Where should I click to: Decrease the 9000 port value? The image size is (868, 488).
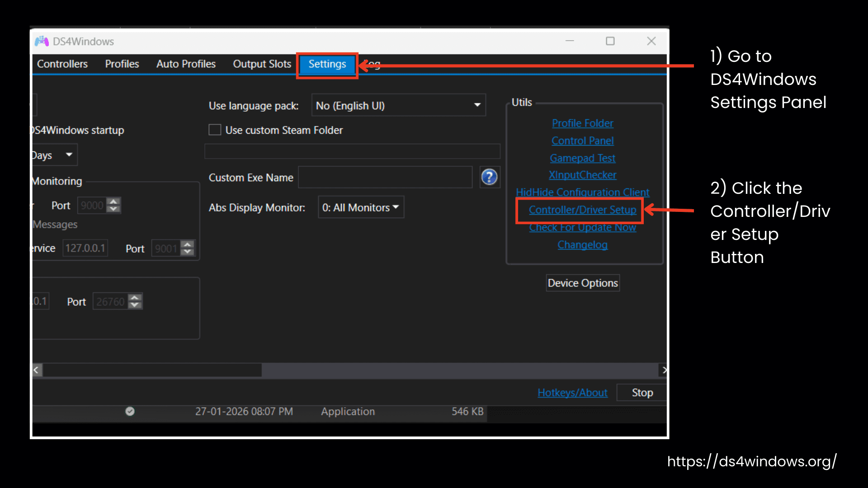tap(114, 209)
